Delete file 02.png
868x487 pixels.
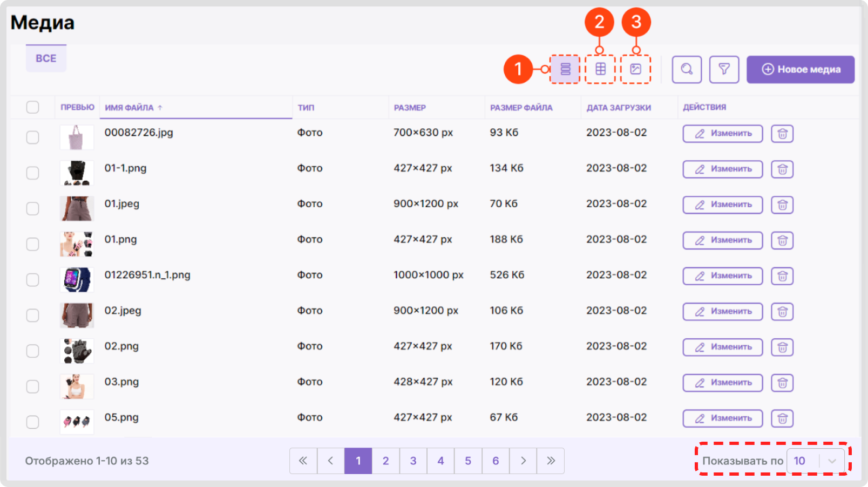(782, 347)
